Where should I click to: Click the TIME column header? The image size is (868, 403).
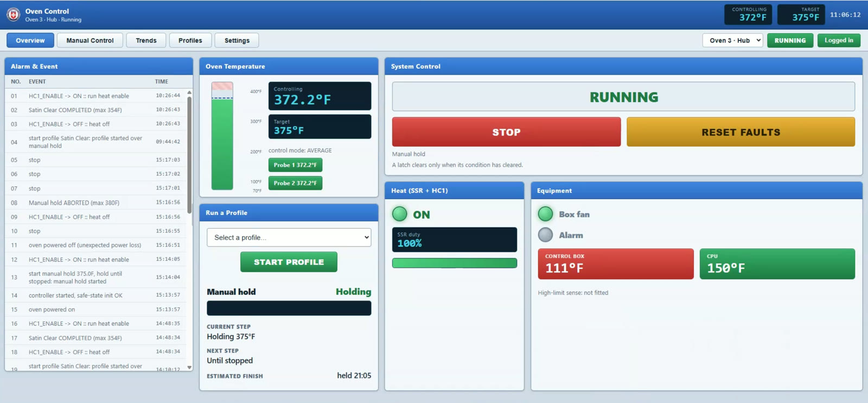coord(162,81)
